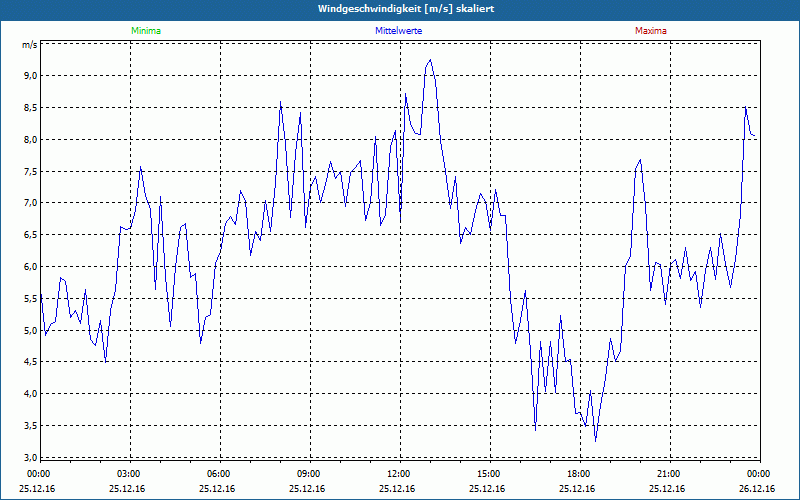Image resolution: width=800 pixels, height=500 pixels.
Task: Click the 6,0 y-axis value
Action: tap(31, 266)
